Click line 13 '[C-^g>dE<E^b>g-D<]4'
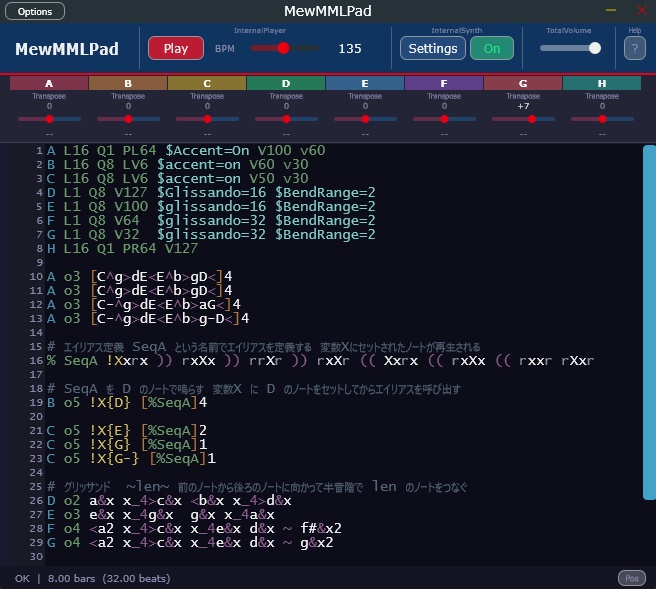This screenshot has height=589, width=656. [x=169, y=318]
